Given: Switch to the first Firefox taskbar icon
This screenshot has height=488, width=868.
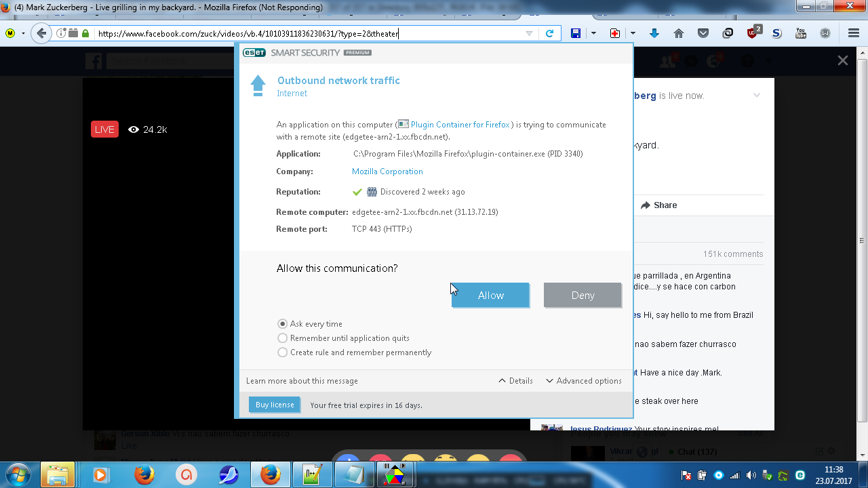Looking at the screenshot, I should 144,475.
